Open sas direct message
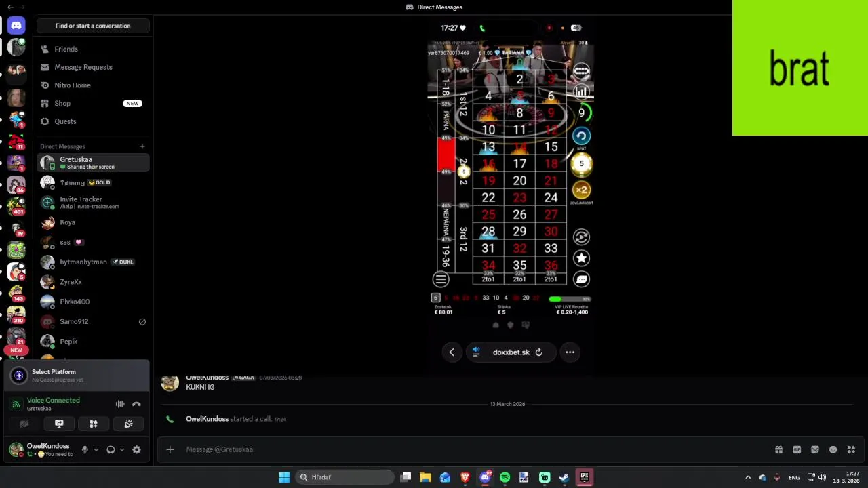 coord(93,242)
